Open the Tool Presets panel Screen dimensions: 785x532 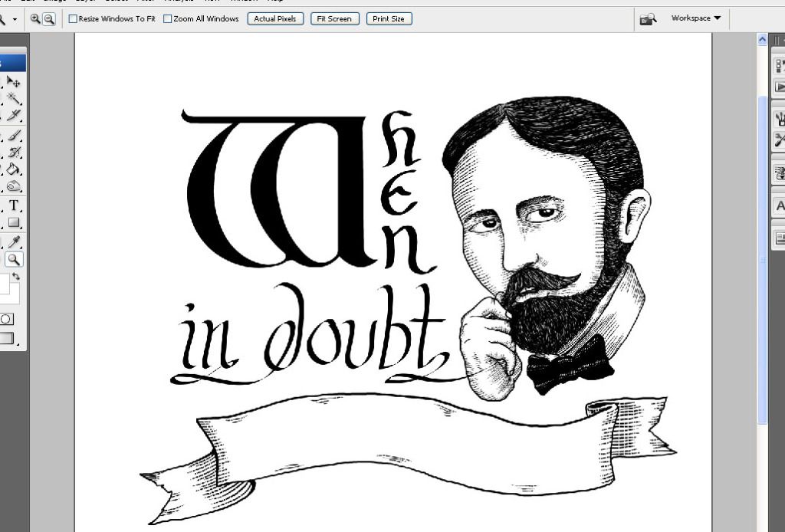click(780, 140)
